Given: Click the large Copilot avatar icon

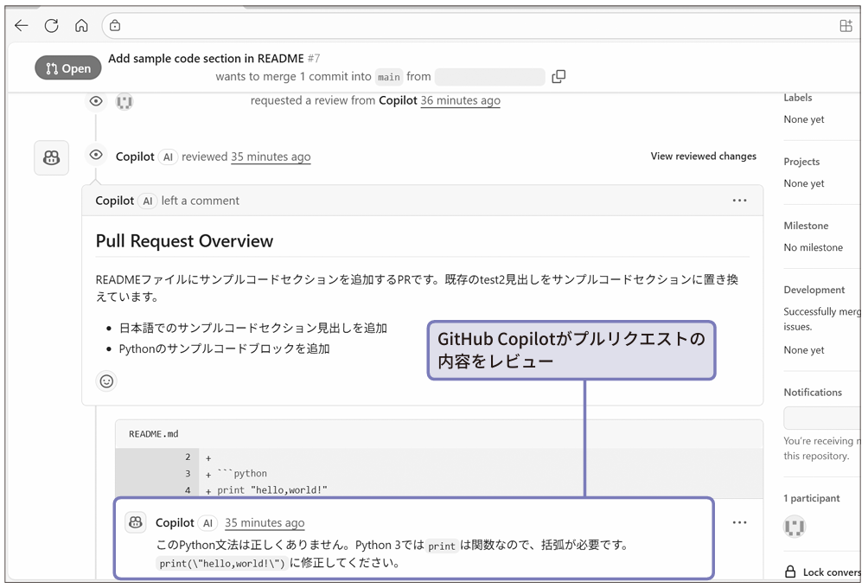Looking at the screenshot, I should tap(52, 157).
